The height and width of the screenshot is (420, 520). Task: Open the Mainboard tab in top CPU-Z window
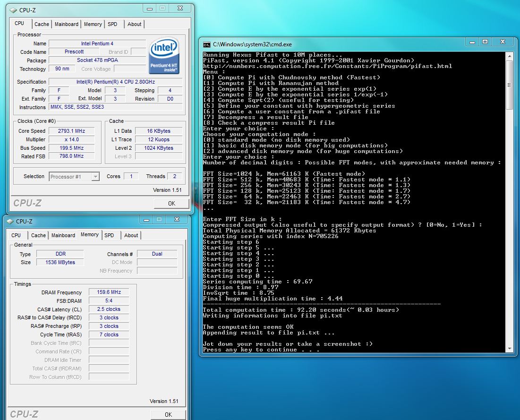(66, 24)
